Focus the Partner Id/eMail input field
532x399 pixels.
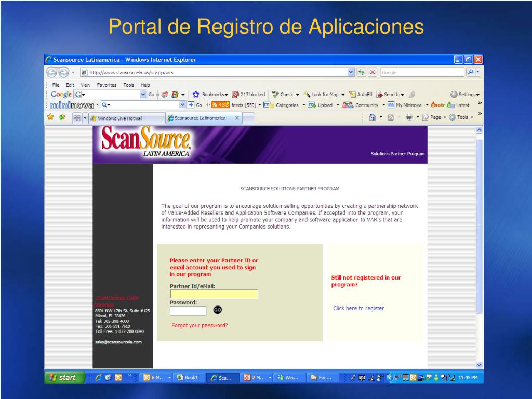(214, 294)
